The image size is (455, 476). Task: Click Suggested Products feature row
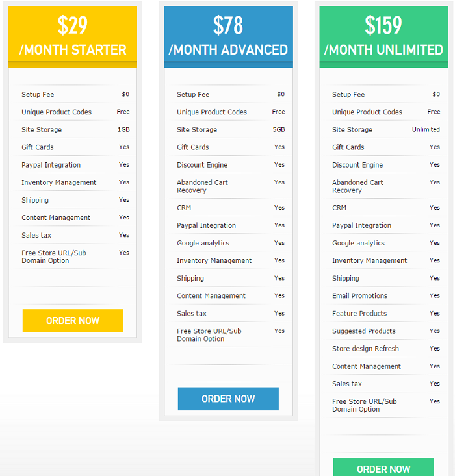363,331
